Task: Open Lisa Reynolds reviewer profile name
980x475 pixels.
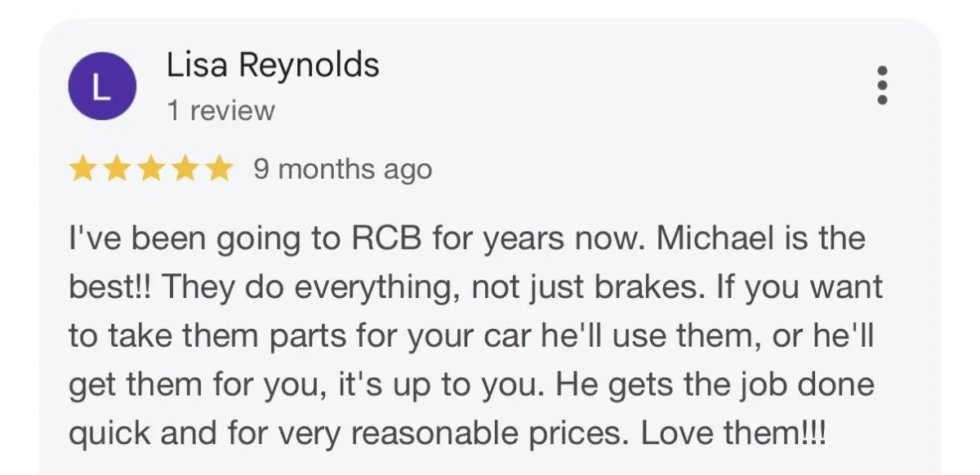Action: click(x=273, y=65)
